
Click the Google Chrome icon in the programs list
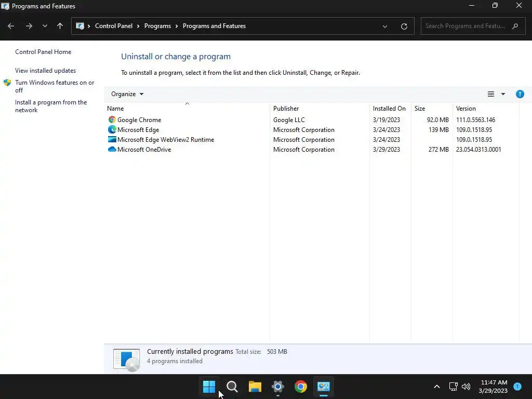click(x=112, y=120)
